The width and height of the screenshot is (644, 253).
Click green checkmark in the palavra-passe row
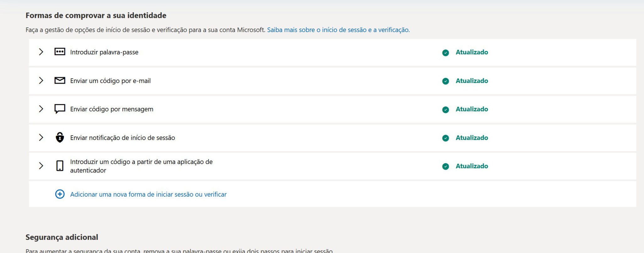pos(446,53)
